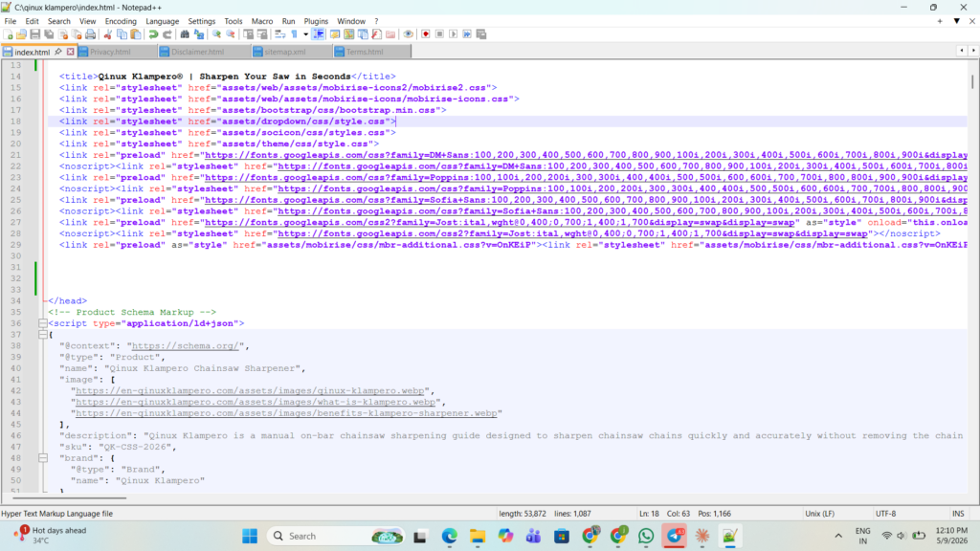Click the plus button in menu bar

click(x=940, y=21)
